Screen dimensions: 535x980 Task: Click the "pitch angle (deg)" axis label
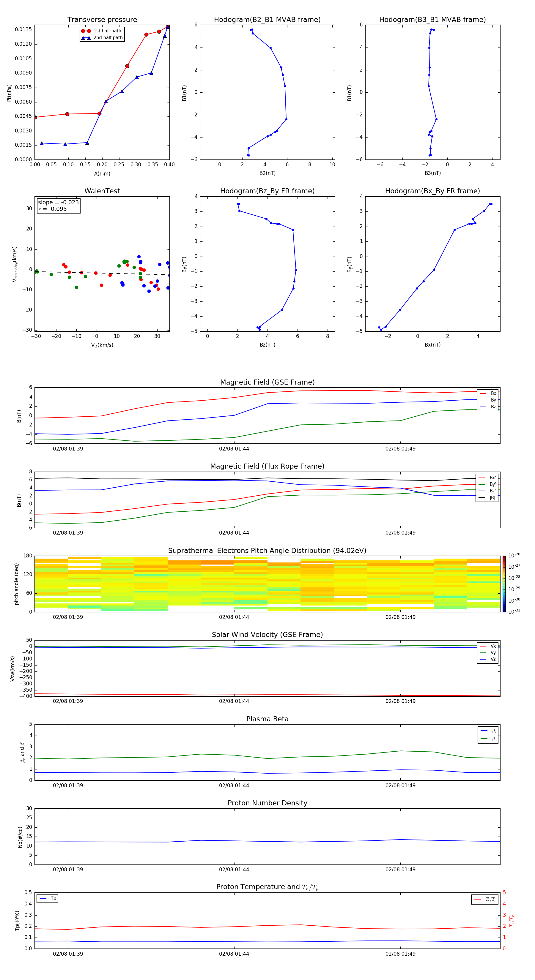click(x=16, y=584)
